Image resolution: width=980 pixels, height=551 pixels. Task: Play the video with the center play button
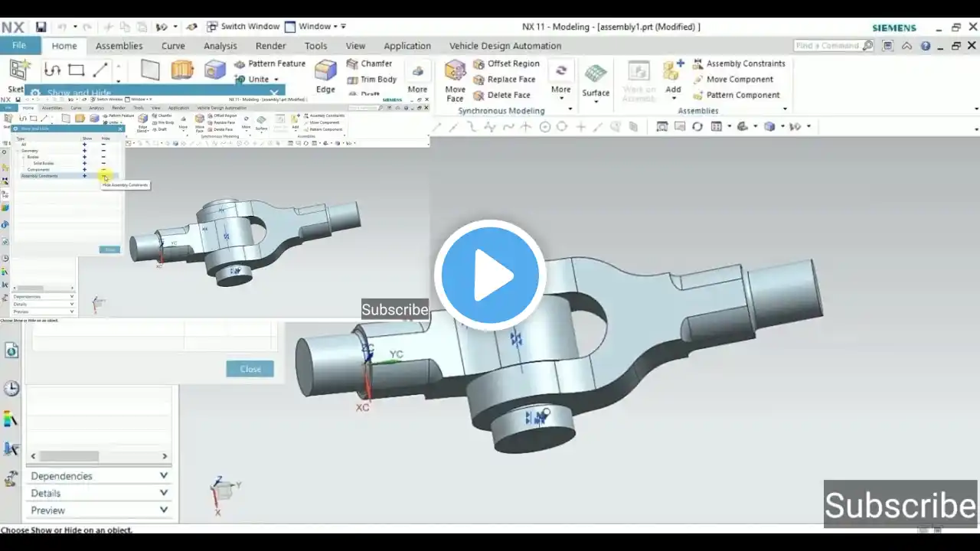click(x=490, y=275)
